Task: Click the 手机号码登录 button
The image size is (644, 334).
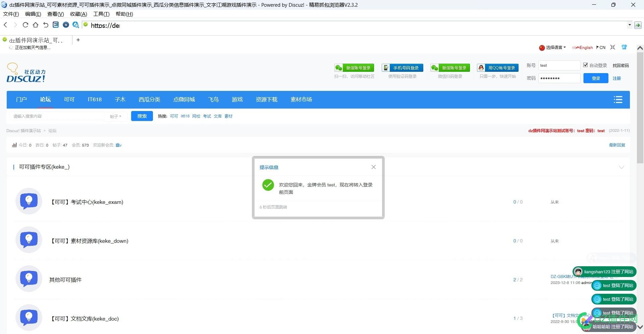Action: click(402, 68)
